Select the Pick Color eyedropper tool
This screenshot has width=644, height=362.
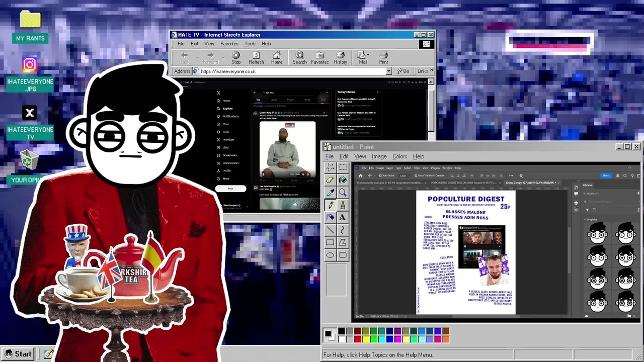tap(330, 193)
